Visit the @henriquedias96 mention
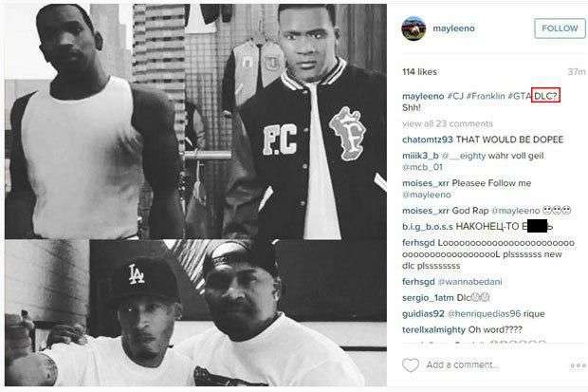588x392 pixels. 484,313
